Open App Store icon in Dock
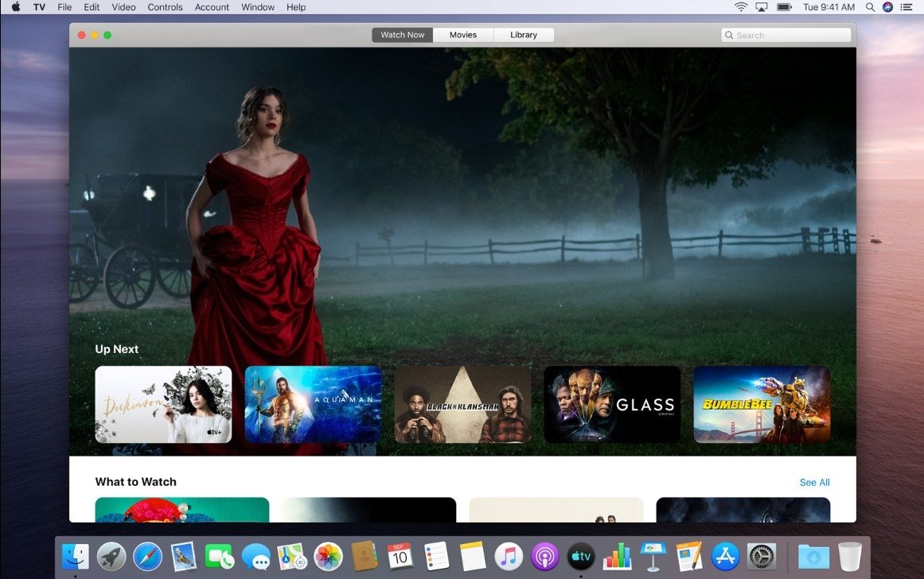 click(725, 556)
